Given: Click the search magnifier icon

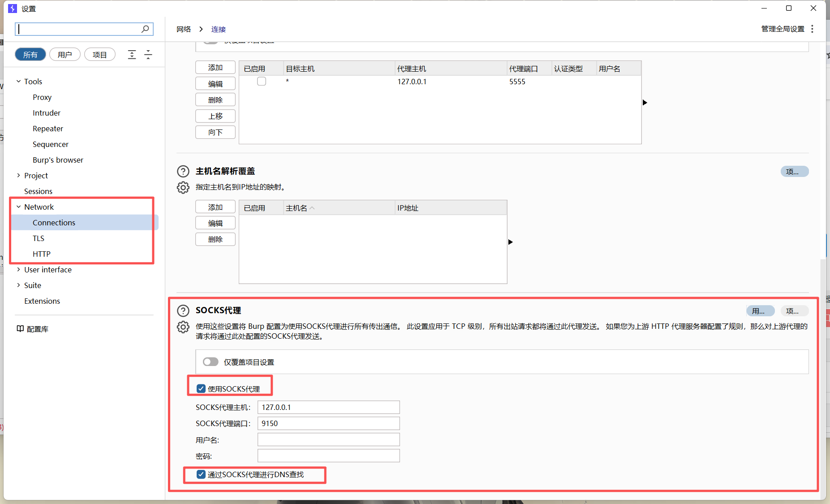Looking at the screenshot, I should [145, 29].
